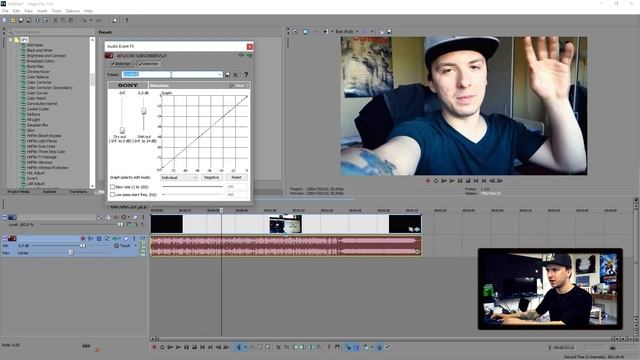Click the video track Level slider handle
Image resolution: width=640 pixels, height=360 pixels.
click(120, 224)
